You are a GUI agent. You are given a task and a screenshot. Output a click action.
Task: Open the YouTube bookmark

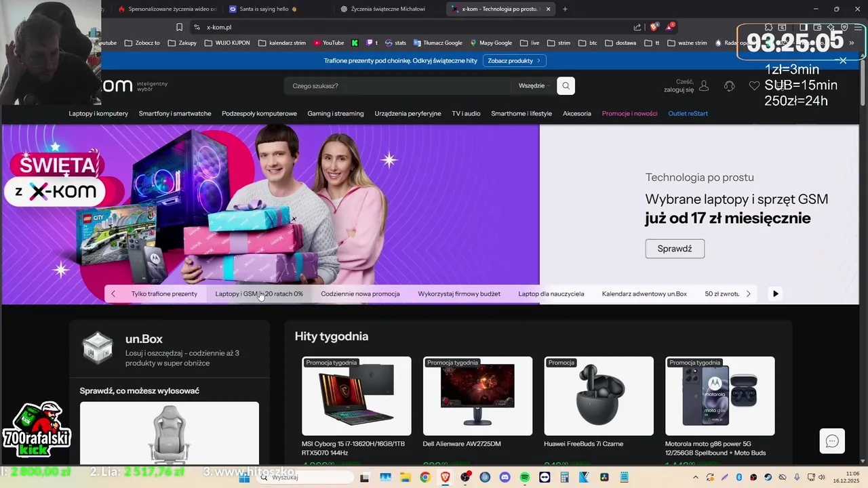(x=329, y=43)
